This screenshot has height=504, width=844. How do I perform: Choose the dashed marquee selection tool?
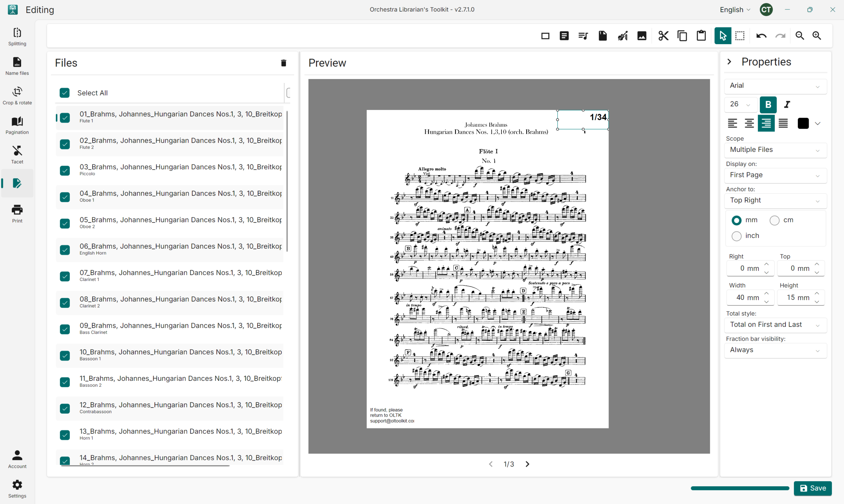tap(740, 36)
